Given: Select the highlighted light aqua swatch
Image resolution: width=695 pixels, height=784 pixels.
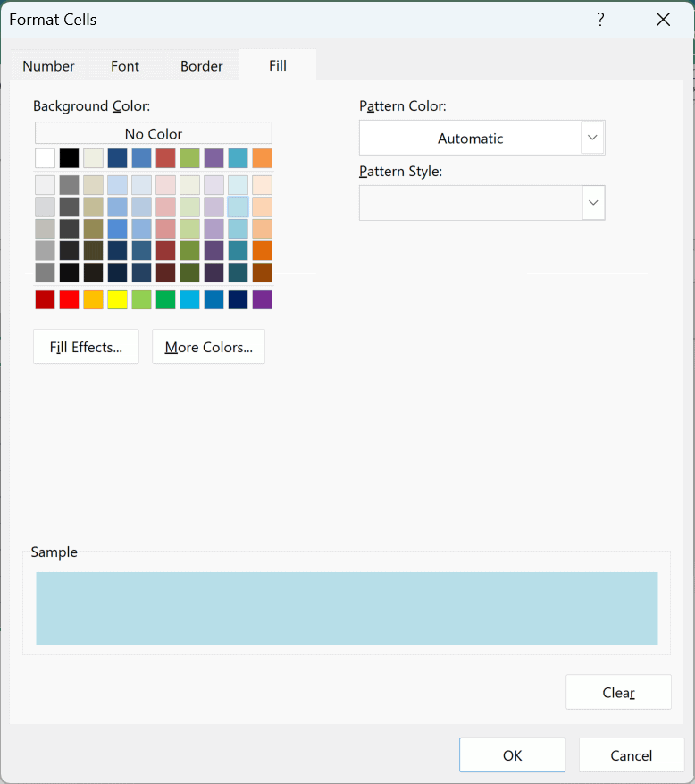Looking at the screenshot, I should 238,207.
